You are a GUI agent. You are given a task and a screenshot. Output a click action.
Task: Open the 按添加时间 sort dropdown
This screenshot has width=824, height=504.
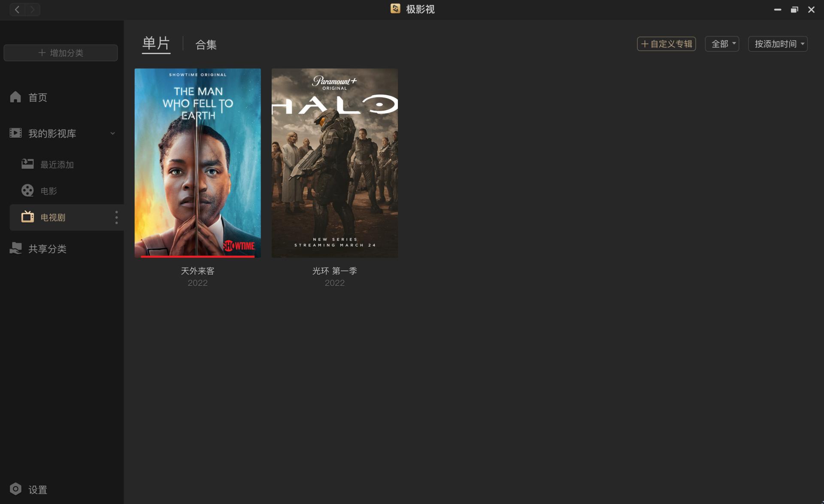[x=778, y=44]
